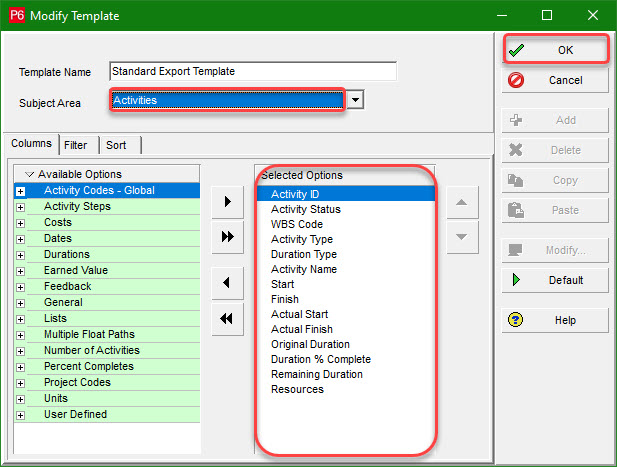Select Duration % Complete in Selected Options

(346, 359)
